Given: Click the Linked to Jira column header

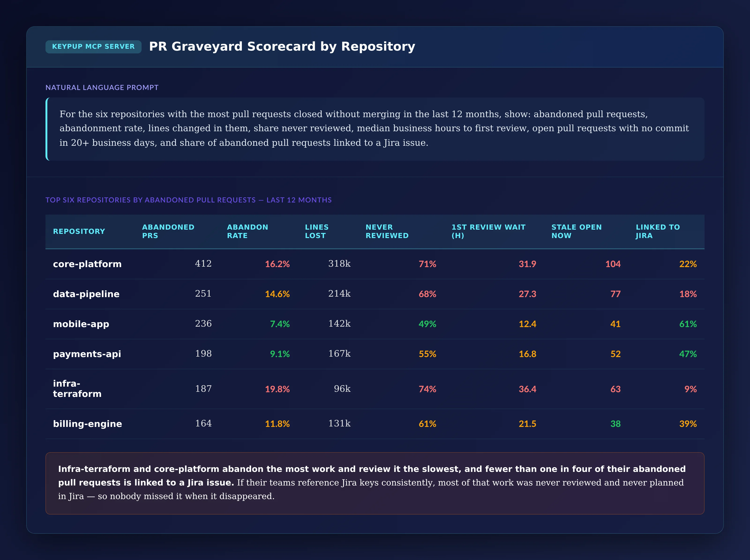Looking at the screenshot, I should pos(658,231).
